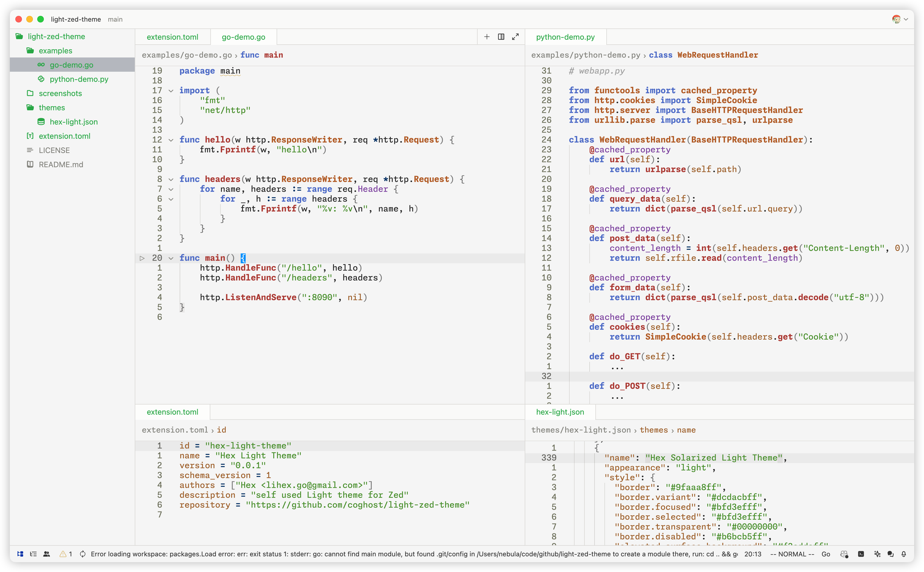Open diagnostics warning indicator showing 1
The height and width of the screenshot is (572, 924).
pyautogui.click(x=66, y=554)
